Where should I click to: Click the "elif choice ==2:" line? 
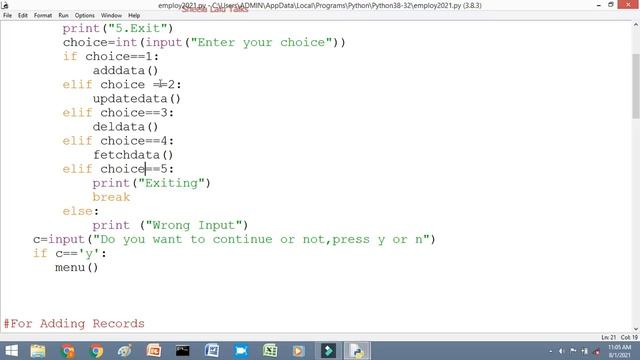(122, 84)
